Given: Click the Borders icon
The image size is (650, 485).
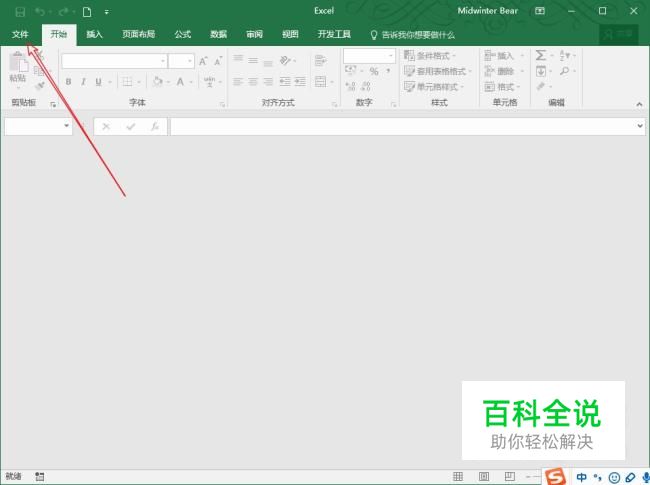Looking at the screenshot, I should pyautogui.click(x=127, y=82).
